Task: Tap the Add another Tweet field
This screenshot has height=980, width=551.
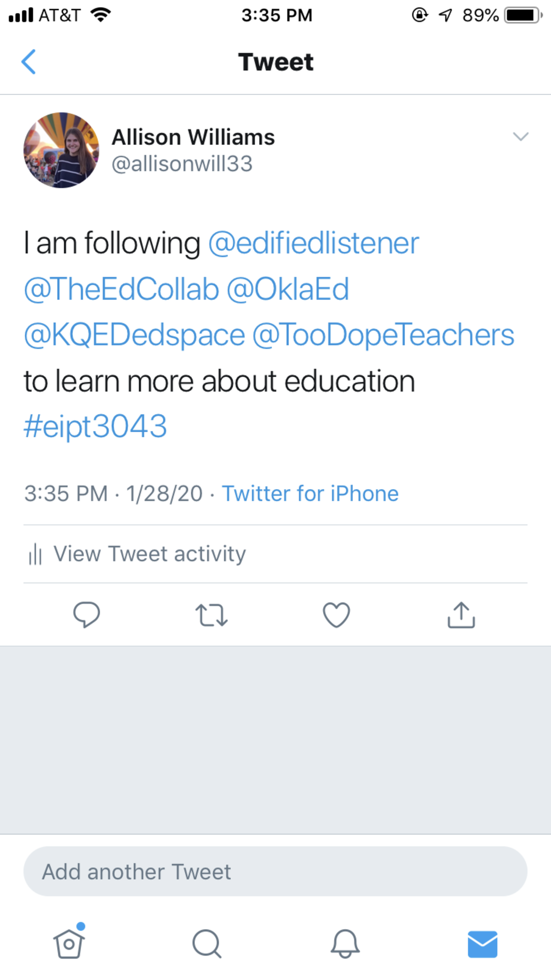Action: 275,871
